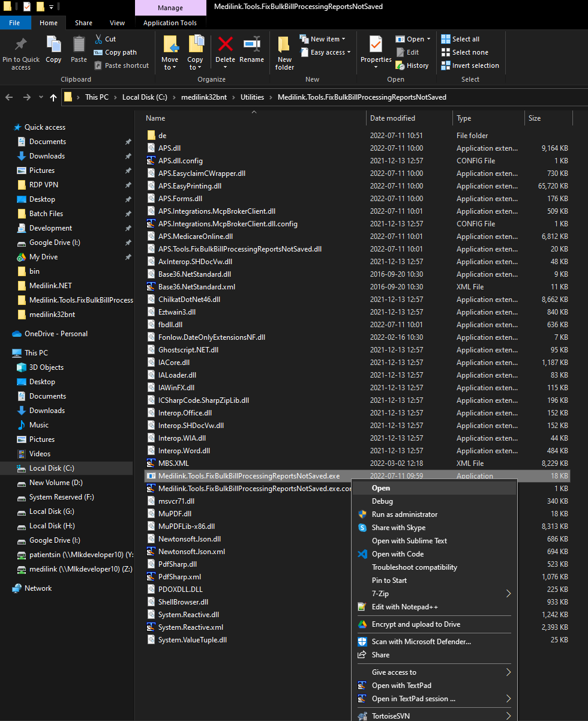Viewport: 588px width, 721px height.
Task: Click the ribbon Edit button
Action: click(407, 52)
